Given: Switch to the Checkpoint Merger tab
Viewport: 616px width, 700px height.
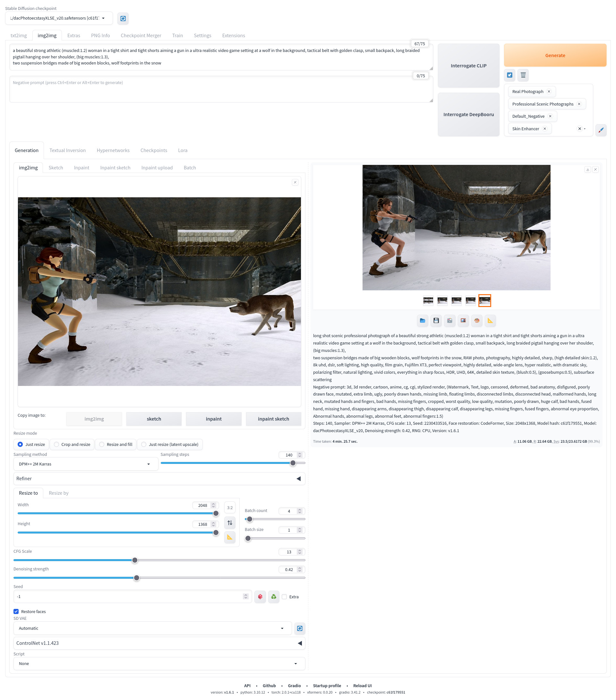Looking at the screenshot, I should point(141,36).
